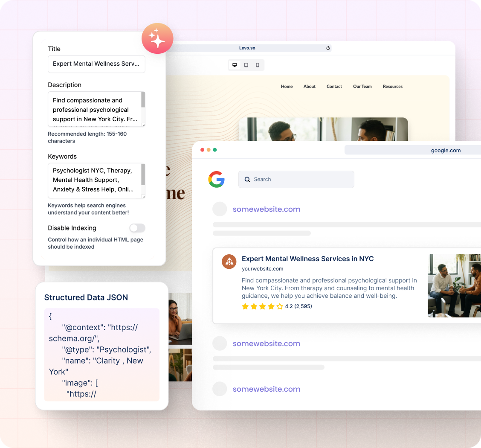Click the first somewebsite.com link
The width and height of the screenshot is (481, 448).
267,209
